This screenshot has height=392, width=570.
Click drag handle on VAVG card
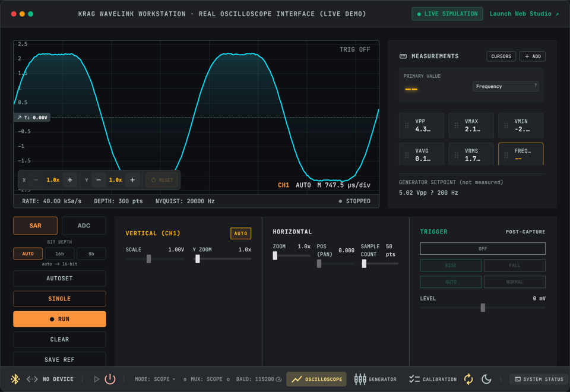407,155
